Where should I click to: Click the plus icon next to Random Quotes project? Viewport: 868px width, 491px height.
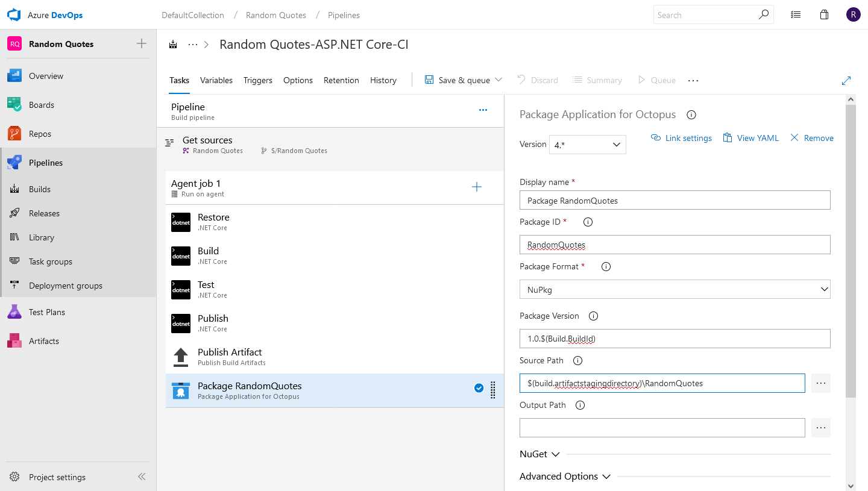tap(142, 43)
